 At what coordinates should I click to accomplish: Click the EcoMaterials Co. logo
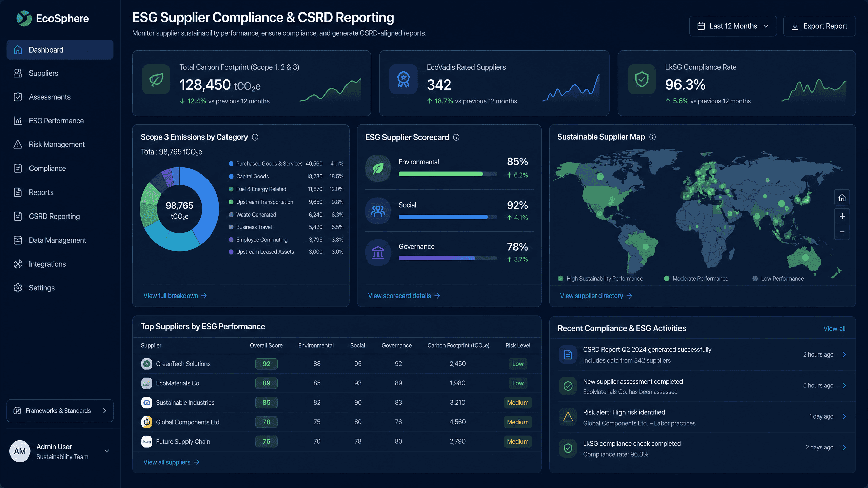[147, 383]
